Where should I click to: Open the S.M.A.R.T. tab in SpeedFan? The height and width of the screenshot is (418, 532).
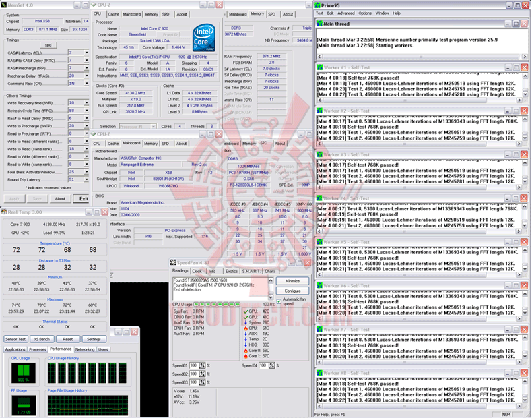(x=251, y=271)
